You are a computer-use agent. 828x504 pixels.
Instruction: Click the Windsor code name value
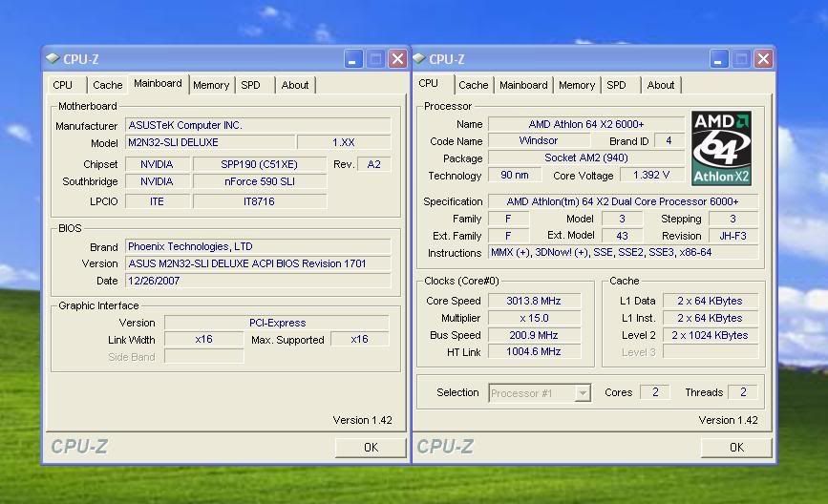coord(539,141)
